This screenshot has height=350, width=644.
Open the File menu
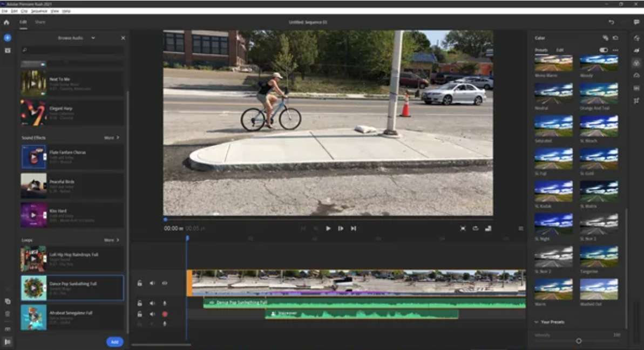point(4,11)
